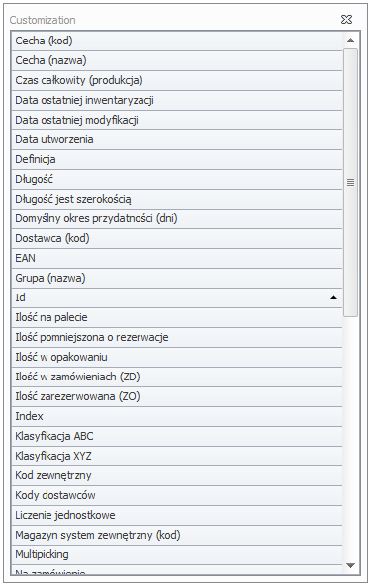373x588 pixels.
Task: Click the scrollbar up arrow
Action: pos(350,41)
